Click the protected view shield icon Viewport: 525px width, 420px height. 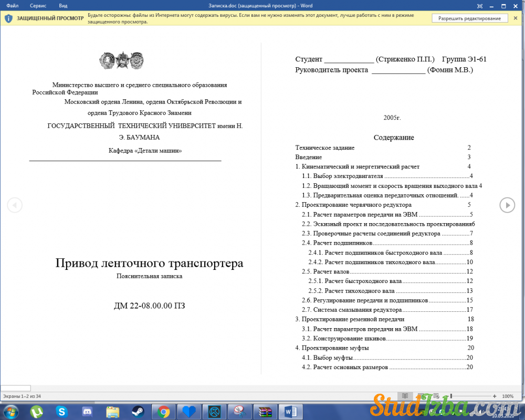click(x=8, y=18)
